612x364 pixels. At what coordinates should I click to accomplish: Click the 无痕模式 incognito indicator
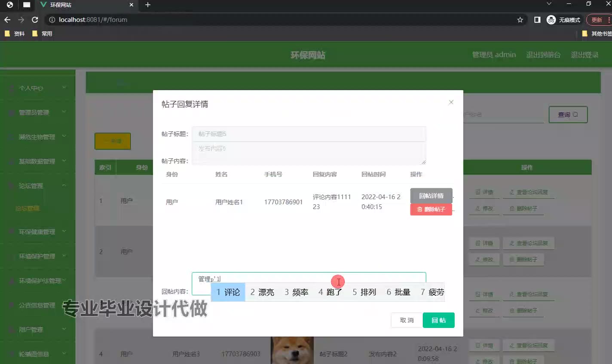563,20
